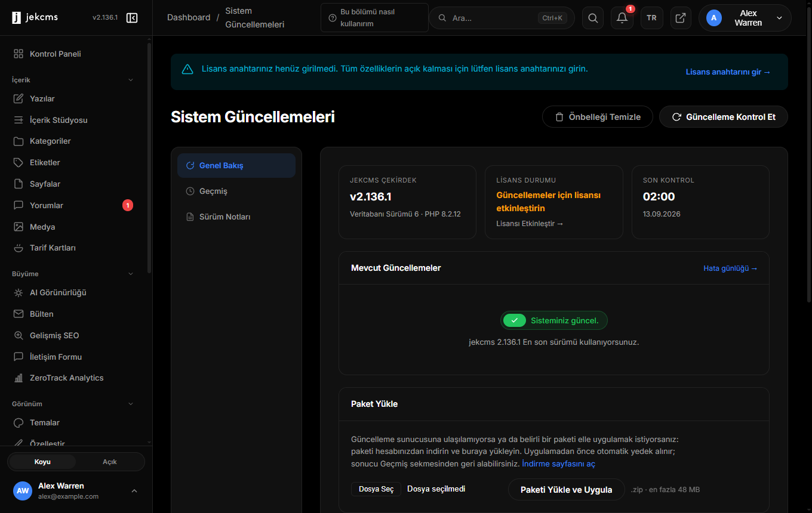Open Alex Warren account dropdown in header
812x513 pixels.
pyautogui.click(x=745, y=18)
